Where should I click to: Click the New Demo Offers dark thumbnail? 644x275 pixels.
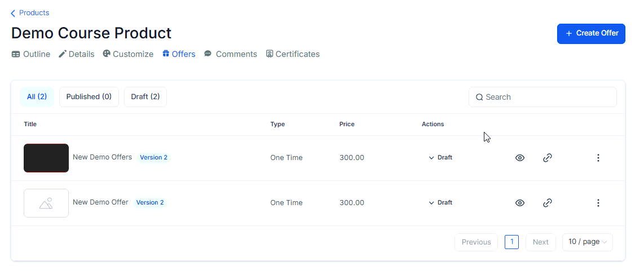[46, 158]
